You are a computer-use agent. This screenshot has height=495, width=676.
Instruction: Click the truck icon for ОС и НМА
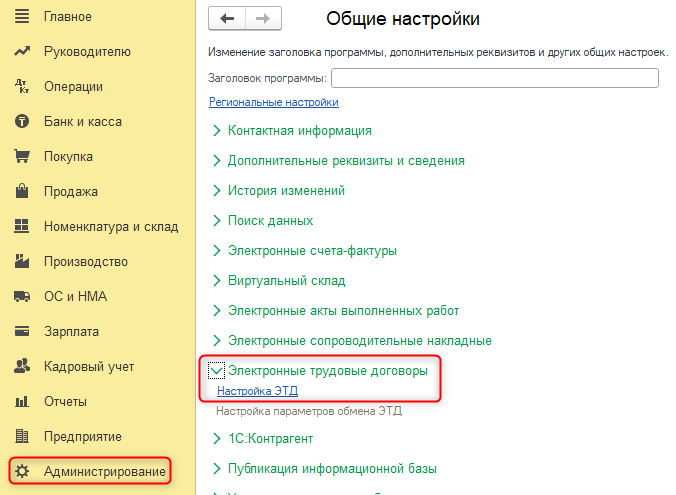click(22, 297)
